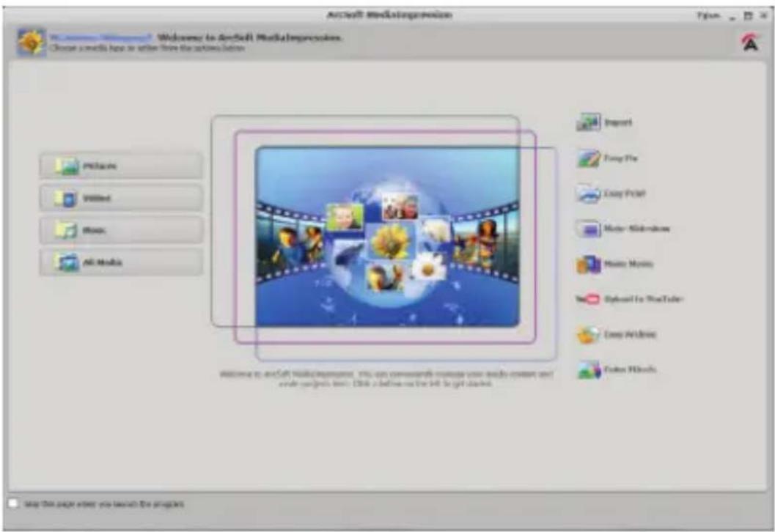Image resolution: width=775 pixels, height=532 pixels.
Task: Open the Videos media type
Action: click(121, 198)
